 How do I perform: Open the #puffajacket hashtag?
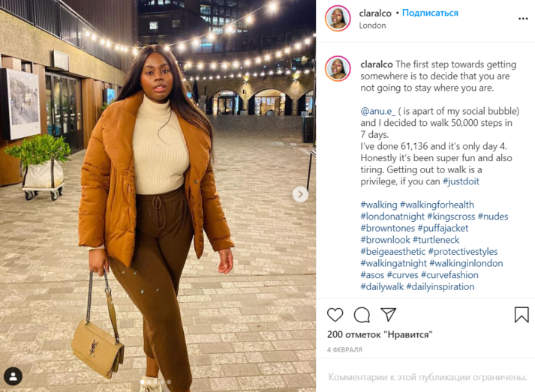tap(443, 228)
